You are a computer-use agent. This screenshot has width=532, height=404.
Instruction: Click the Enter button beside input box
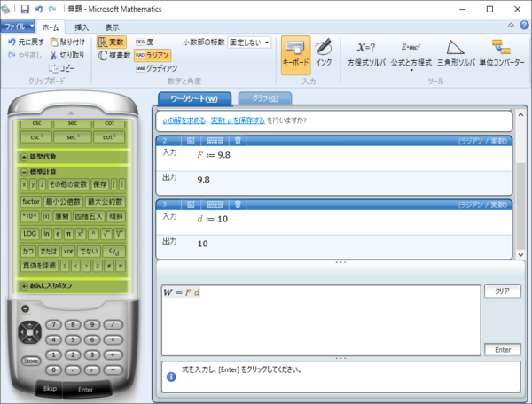click(x=503, y=350)
